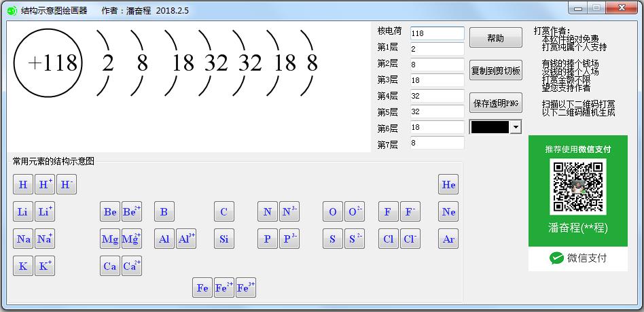Select the Na+ ion button

tap(45, 239)
